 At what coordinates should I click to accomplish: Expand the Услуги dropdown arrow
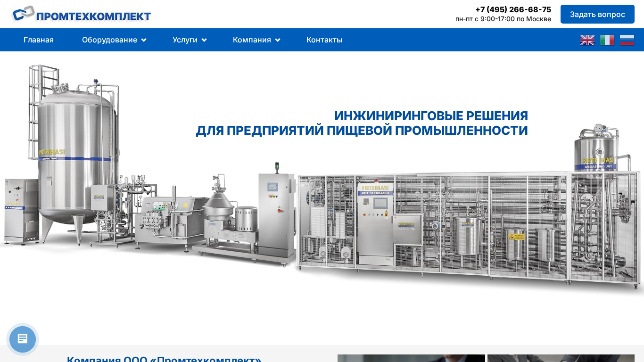[x=204, y=40]
